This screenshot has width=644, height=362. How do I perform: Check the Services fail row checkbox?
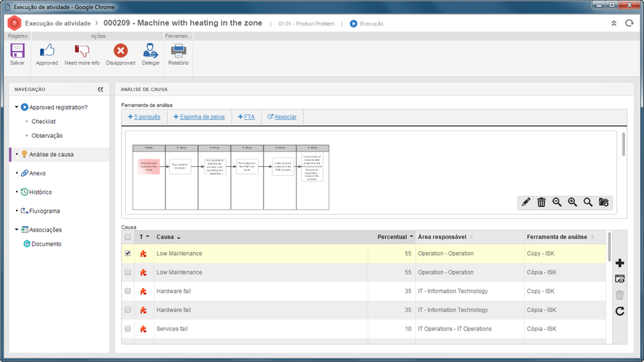128,329
